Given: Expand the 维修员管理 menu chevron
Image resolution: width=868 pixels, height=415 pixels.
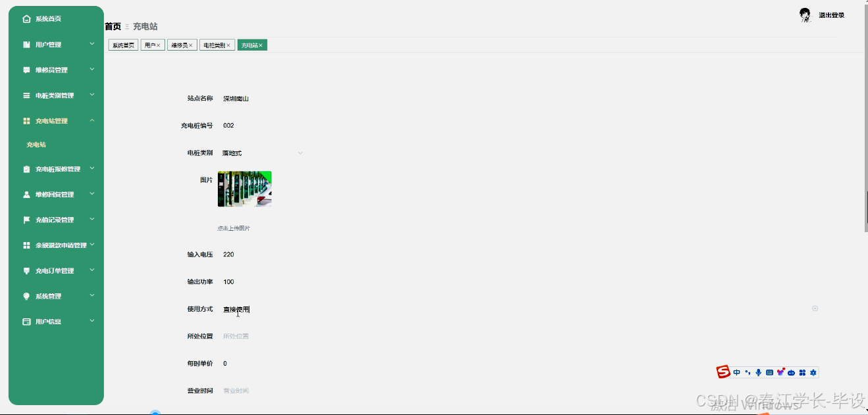Looking at the screenshot, I should (92, 69).
